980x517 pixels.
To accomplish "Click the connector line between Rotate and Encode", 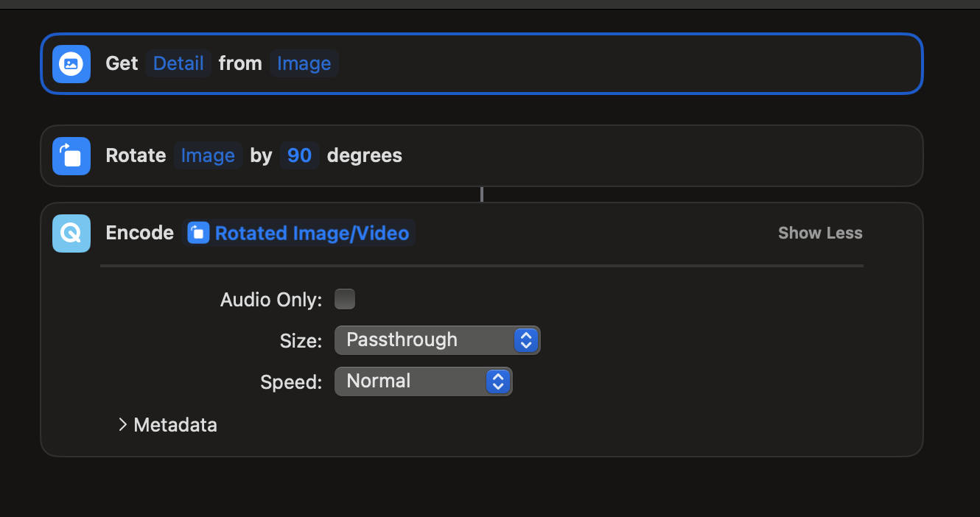I will point(482,194).
